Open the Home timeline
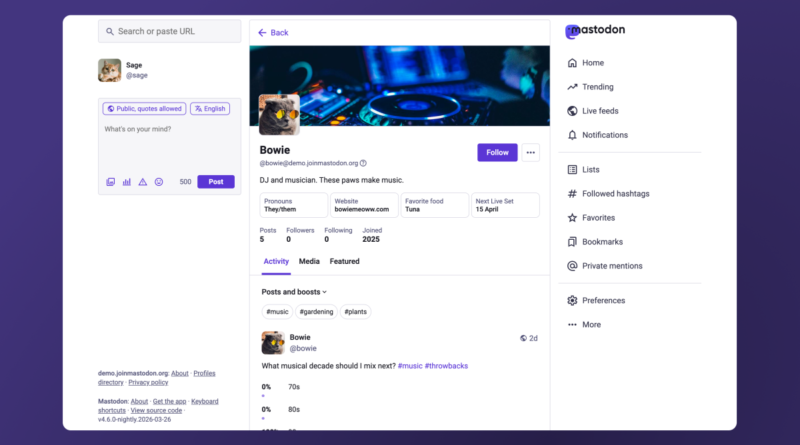This screenshot has width=800, height=445. tap(585, 63)
